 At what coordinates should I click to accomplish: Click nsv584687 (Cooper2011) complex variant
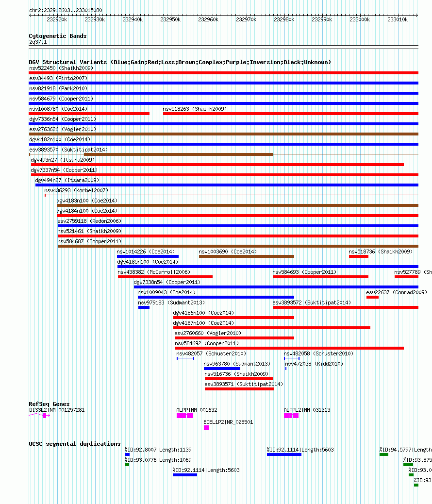238,246
